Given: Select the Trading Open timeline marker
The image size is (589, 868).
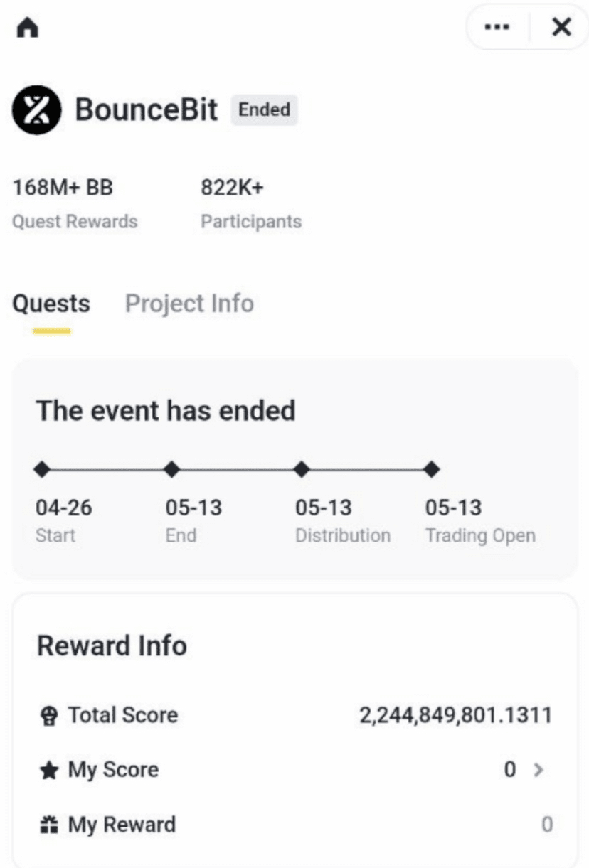Looking at the screenshot, I should tap(431, 469).
